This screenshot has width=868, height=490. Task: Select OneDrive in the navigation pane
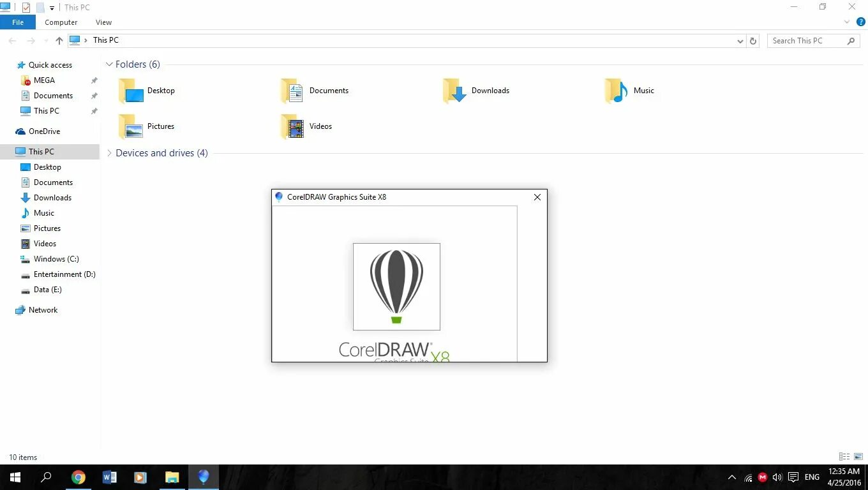coord(38,131)
